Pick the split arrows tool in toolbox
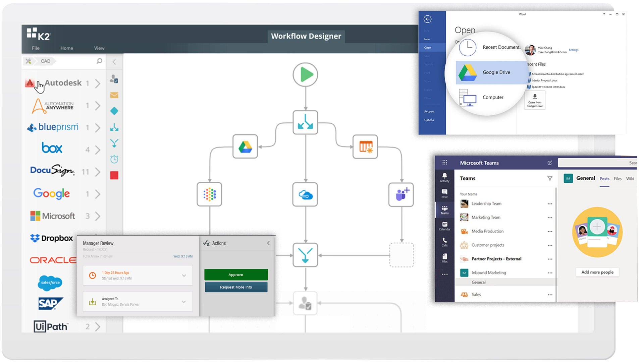644x362 pixels. [x=114, y=127]
